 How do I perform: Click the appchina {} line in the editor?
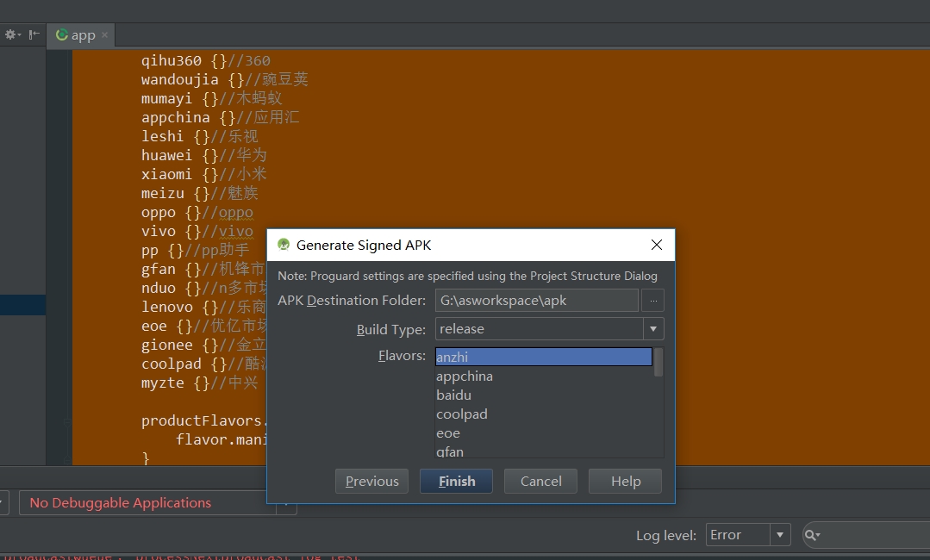(x=220, y=117)
